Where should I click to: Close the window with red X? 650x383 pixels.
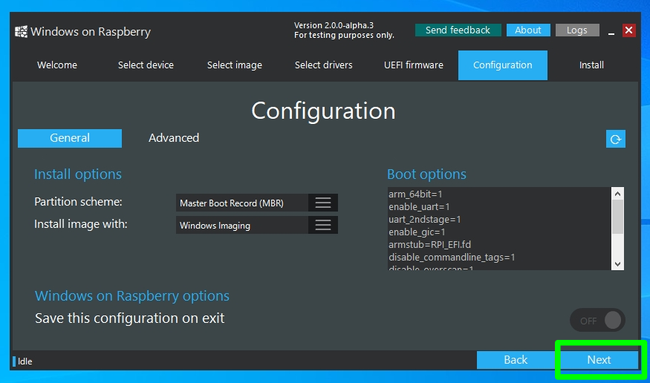tap(629, 30)
